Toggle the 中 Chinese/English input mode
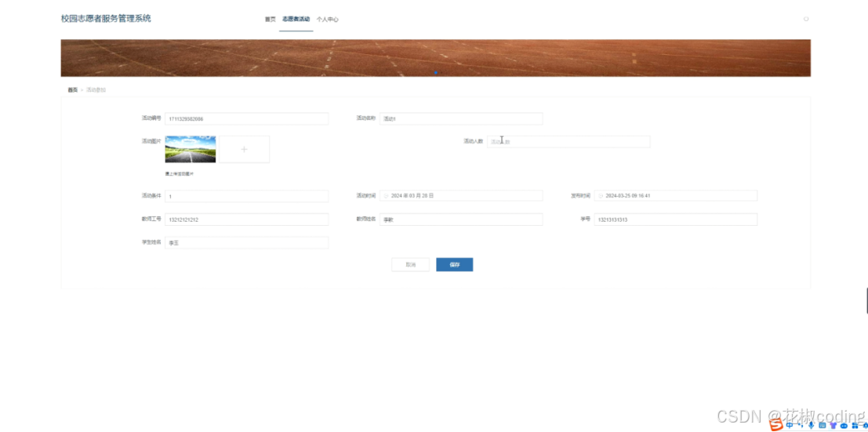The height and width of the screenshot is (432, 868). tap(790, 425)
